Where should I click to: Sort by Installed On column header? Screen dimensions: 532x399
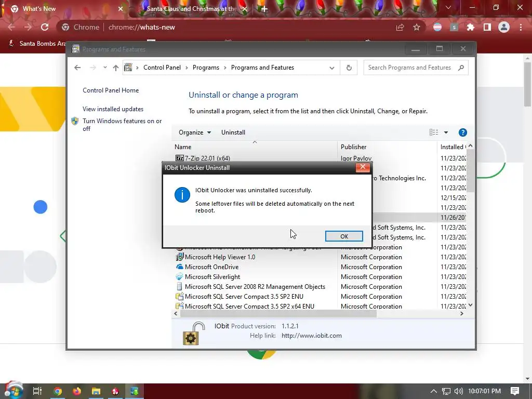click(x=452, y=147)
